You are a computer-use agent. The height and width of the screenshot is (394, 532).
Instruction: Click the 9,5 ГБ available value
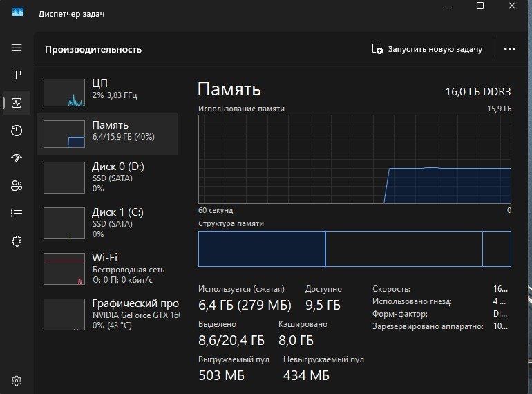tap(323, 305)
